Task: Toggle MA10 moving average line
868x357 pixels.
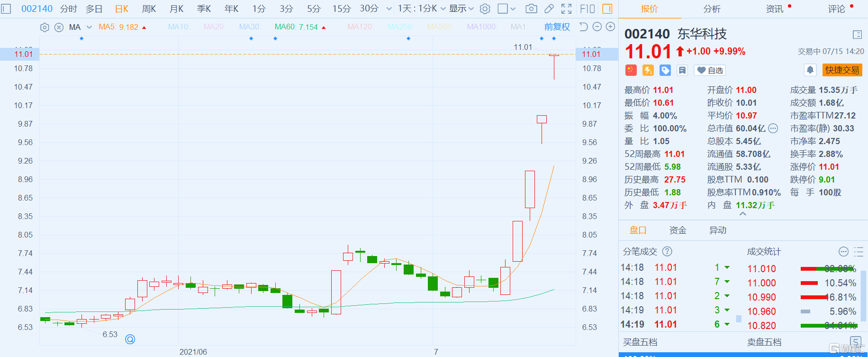Action: 179,27
